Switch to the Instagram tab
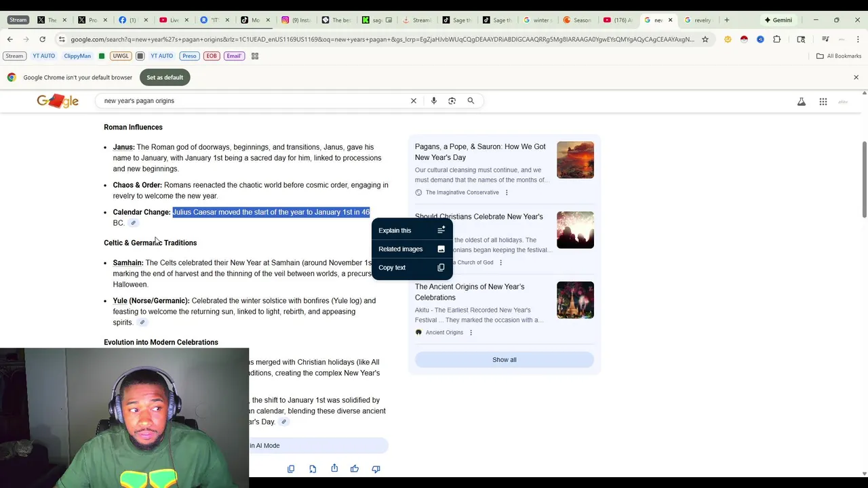The height and width of the screenshot is (488, 868). (x=296, y=20)
